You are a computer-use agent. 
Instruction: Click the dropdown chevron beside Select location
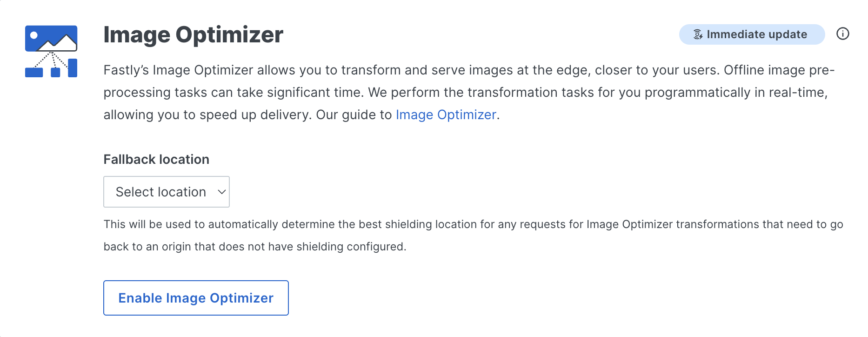point(221,191)
